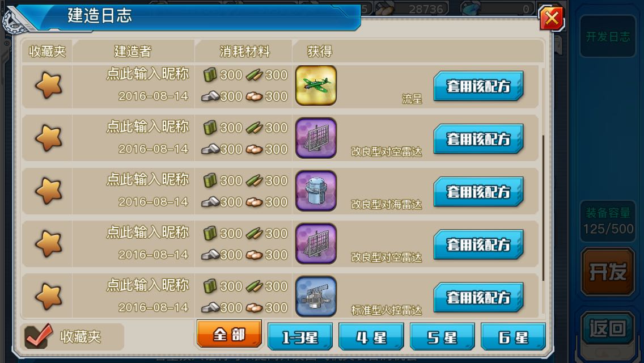Click the 改良型对海雷达 radar dome icon
The height and width of the screenshot is (363, 644).
(316, 191)
